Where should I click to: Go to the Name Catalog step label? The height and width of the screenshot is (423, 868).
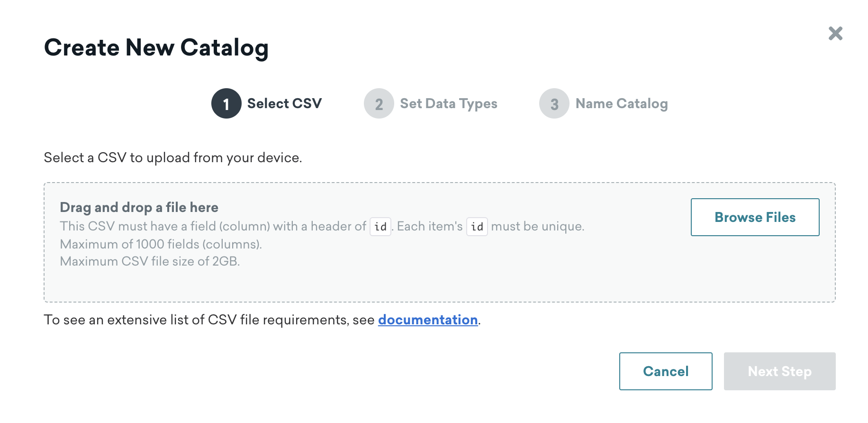click(x=622, y=104)
